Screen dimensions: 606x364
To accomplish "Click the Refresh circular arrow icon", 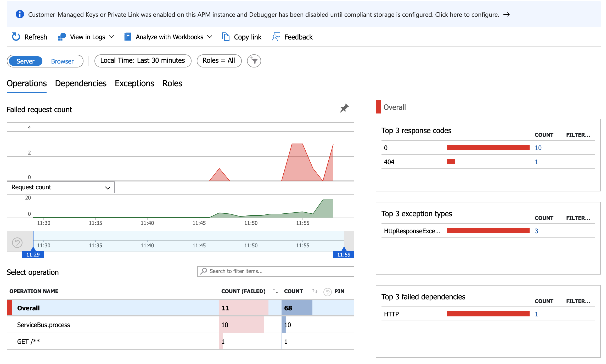I will pyautogui.click(x=16, y=37).
